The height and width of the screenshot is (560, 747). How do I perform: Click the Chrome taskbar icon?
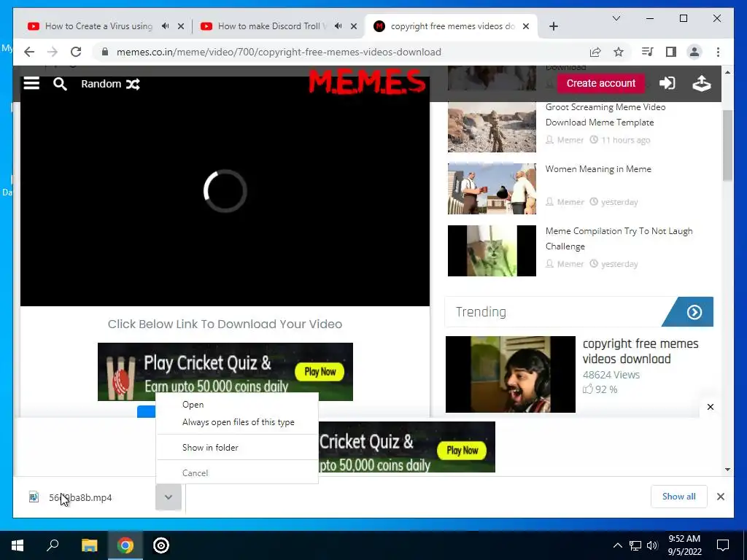point(125,545)
